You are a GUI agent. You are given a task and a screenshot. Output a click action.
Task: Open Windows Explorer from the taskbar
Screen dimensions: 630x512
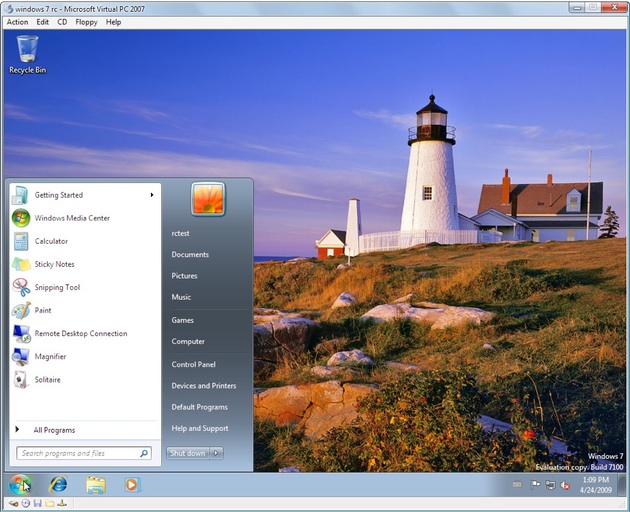tap(96, 485)
